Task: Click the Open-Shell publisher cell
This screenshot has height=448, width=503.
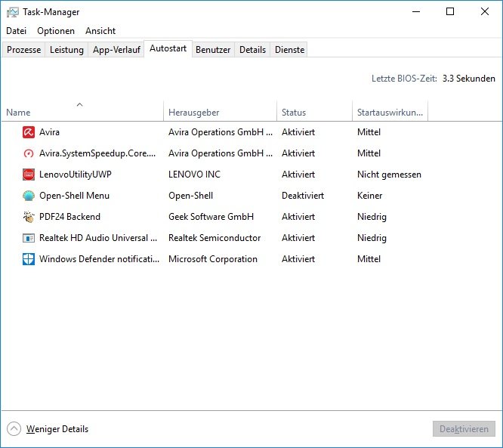Action: point(191,196)
